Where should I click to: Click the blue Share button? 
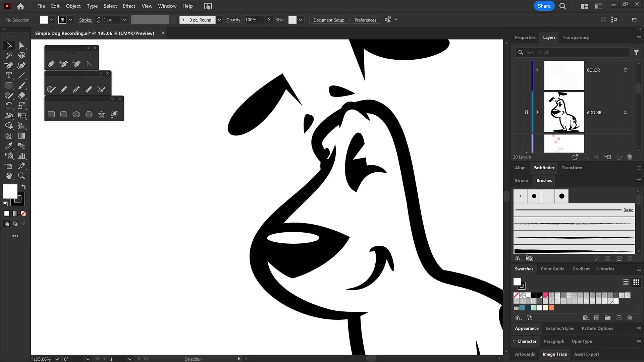544,6
